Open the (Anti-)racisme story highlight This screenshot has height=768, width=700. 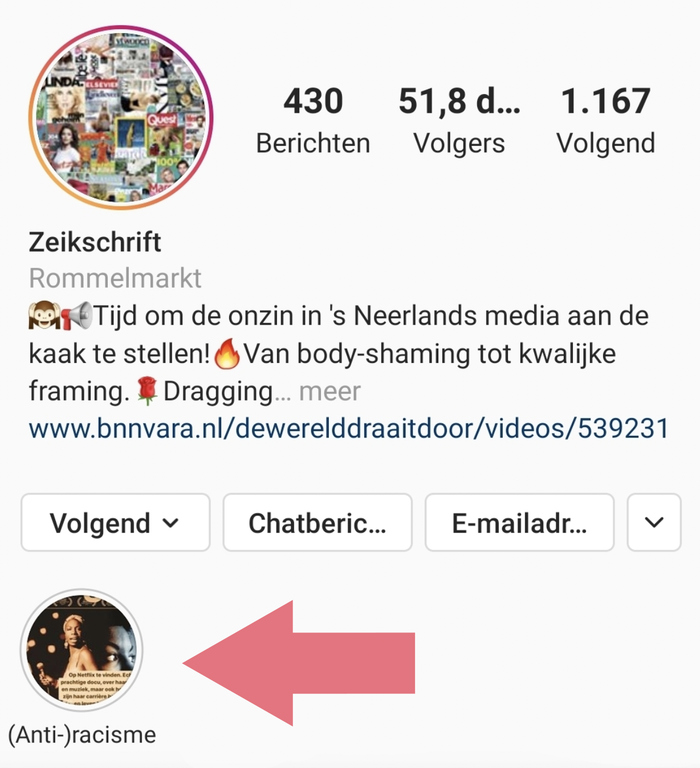click(82, 649)
